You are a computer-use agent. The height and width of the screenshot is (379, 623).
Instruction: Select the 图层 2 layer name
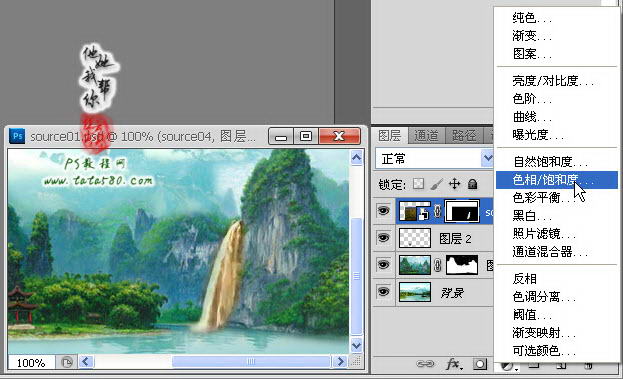tap(455, 238)
